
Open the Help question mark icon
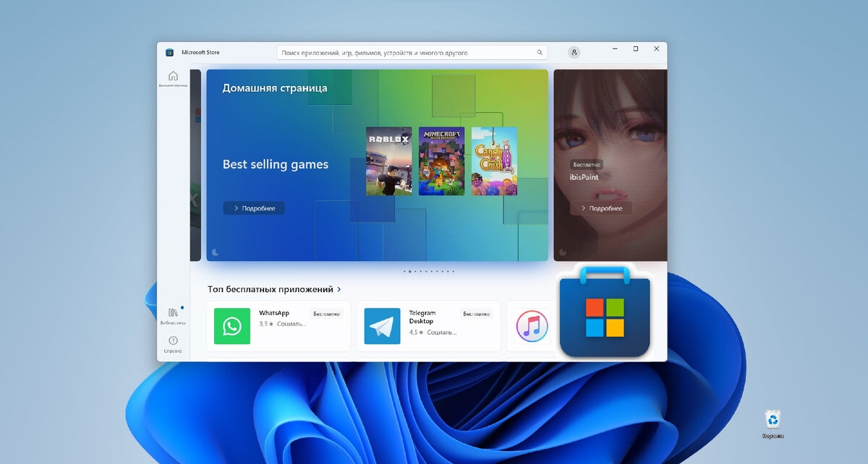click(173, 340)
